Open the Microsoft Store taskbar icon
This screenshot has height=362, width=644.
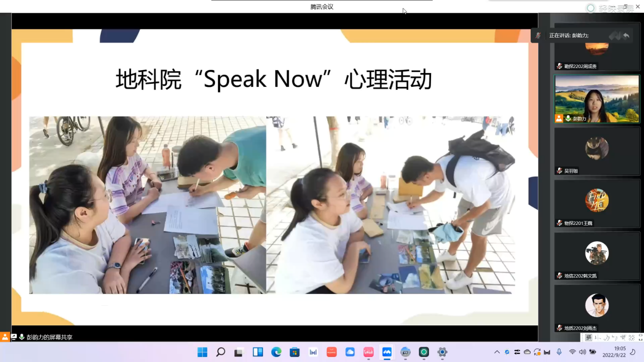point(295,352)
